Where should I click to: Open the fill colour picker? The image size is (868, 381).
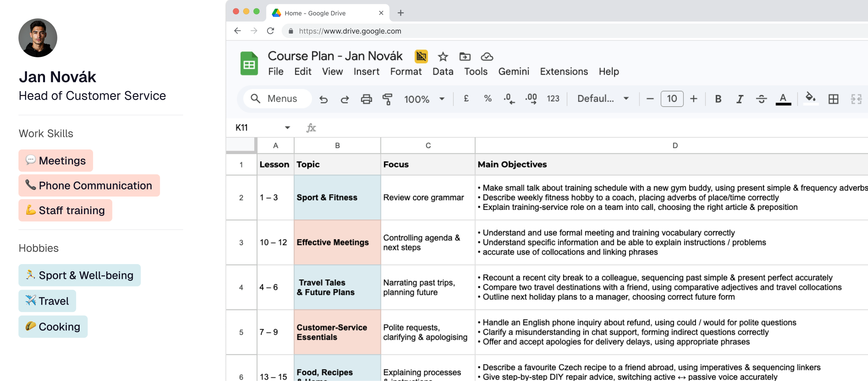point(811,98)
